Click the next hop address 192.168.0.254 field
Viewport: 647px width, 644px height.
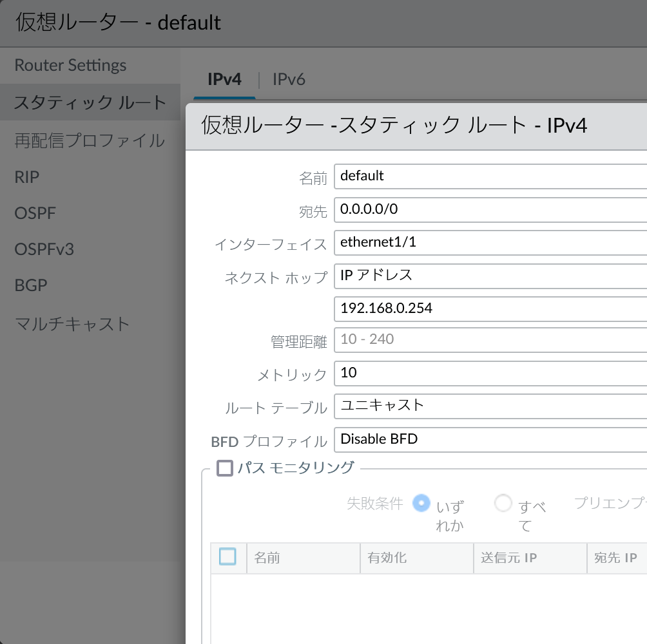pyautogui.click(x=490, y=309)
